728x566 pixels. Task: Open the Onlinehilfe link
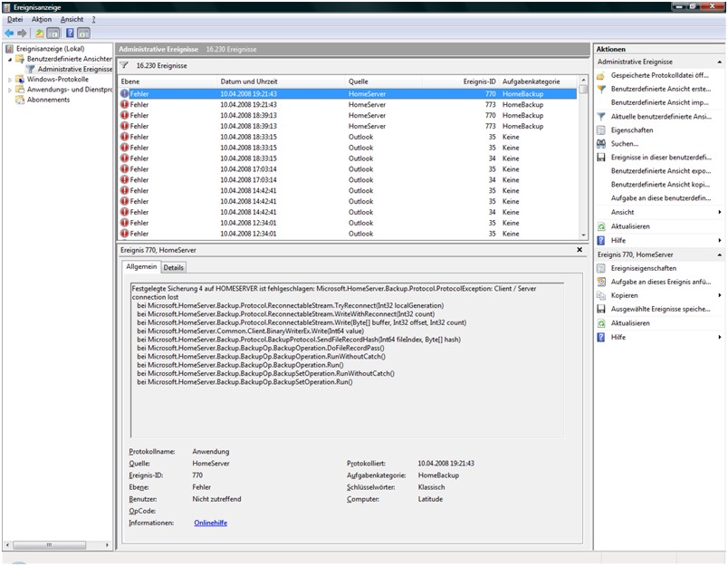point(210,523)
